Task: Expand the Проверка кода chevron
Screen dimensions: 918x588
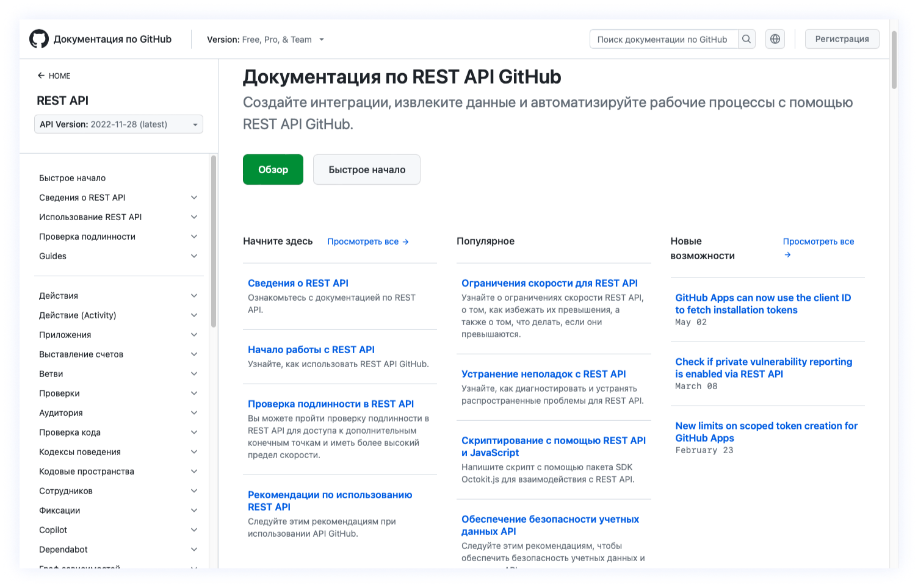Action: coord(194,432)
